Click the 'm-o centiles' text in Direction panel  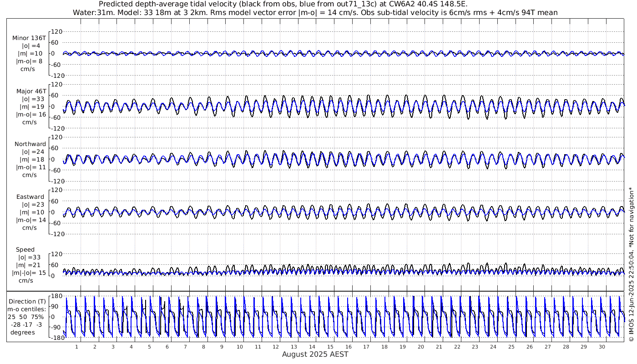(28, 309)
